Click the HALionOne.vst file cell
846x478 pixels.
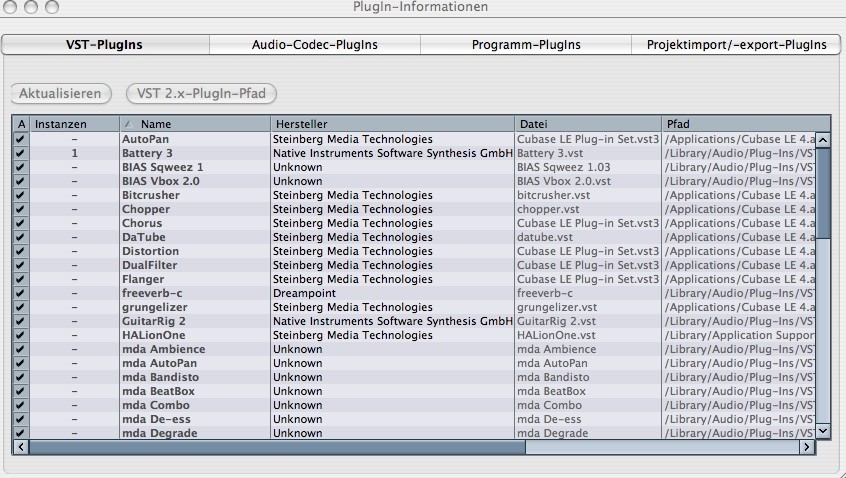588,336
